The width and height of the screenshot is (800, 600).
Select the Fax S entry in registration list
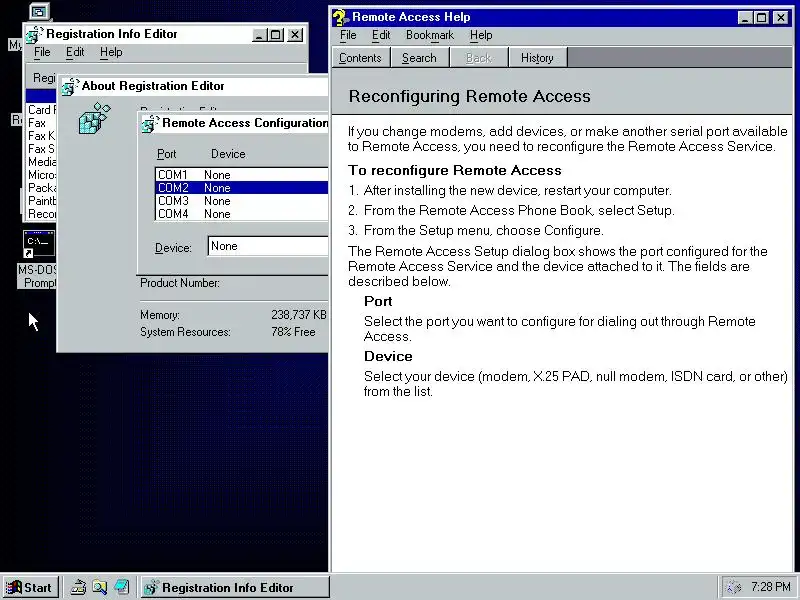click(41, 149)
